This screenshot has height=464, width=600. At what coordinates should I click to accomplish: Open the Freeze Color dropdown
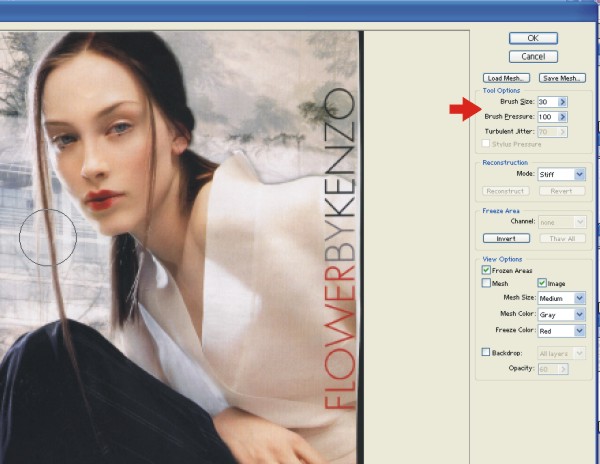[x=561, y=331]
